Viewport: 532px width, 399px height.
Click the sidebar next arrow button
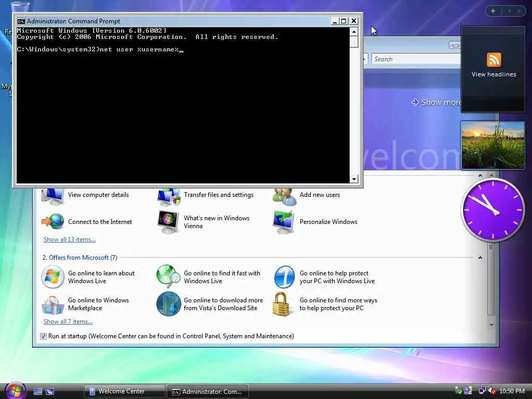[x=520, y=11]
